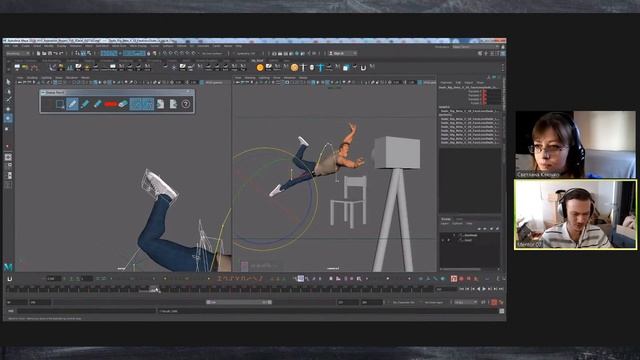Open the frame rate dropdown
The width and height of the screenshot is (640, 360).
(x=466, y=302)
